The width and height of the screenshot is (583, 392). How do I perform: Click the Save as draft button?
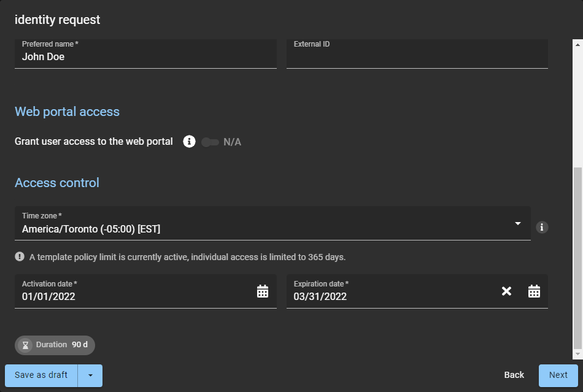pos(41,375)
